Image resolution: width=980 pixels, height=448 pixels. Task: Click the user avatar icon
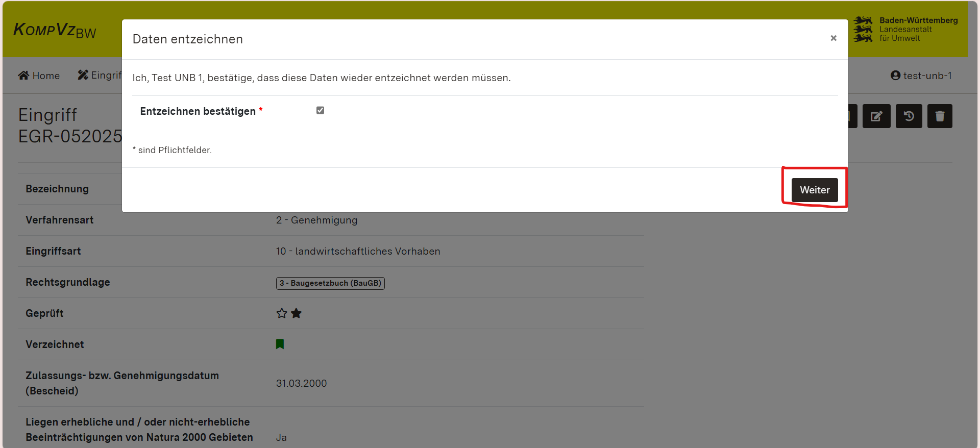coord(895,76)
